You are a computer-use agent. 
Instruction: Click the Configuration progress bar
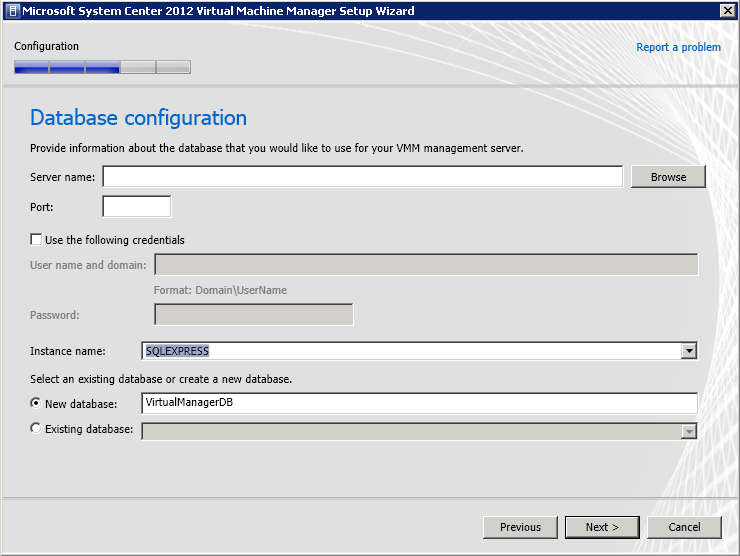pos(102,67)
